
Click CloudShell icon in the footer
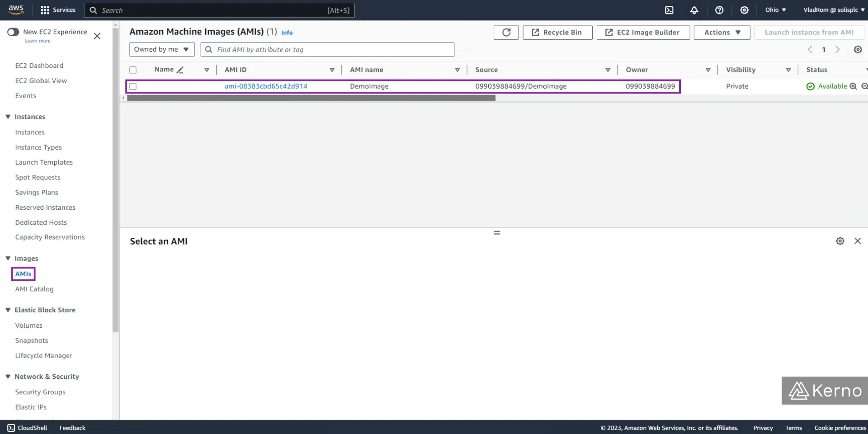pos(11,428)
